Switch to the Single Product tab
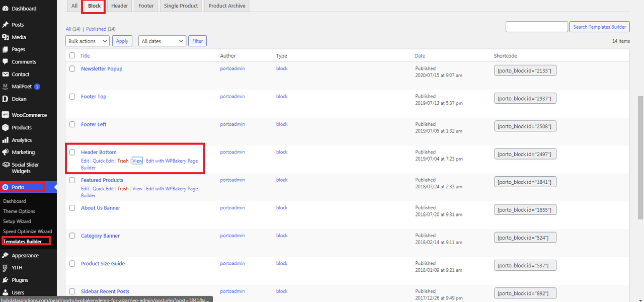Viewport: 644px width, 302px height. pyautogui.click(x=181, y=6)
